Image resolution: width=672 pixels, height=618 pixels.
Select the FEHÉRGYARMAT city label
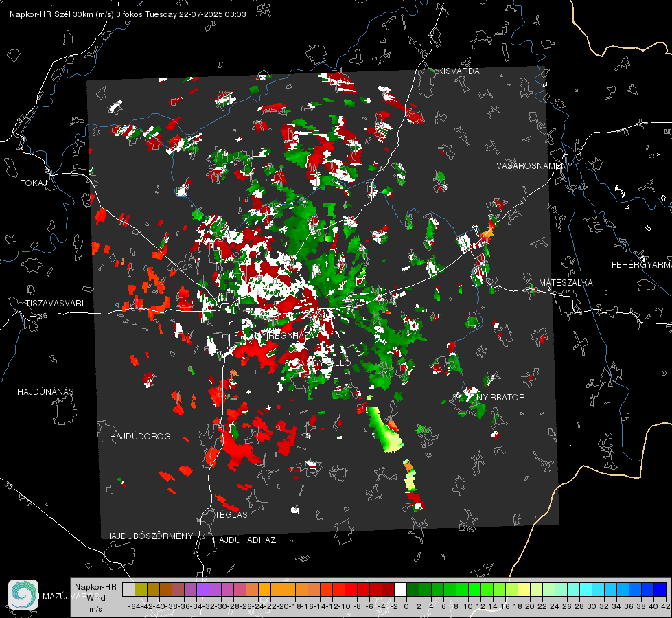coord(642,265)
